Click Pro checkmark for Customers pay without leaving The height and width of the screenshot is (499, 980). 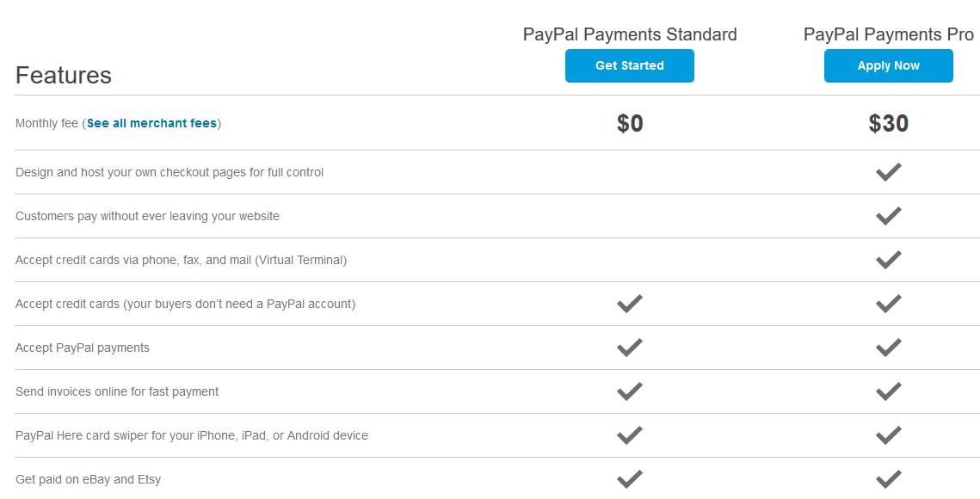888,216
